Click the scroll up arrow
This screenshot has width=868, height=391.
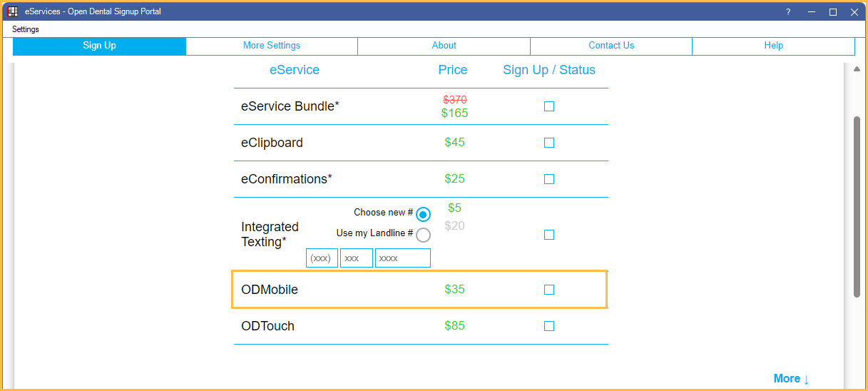[x=857, y=68]
